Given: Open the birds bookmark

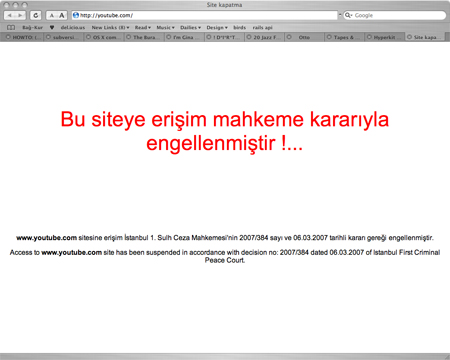Looking at the screenshot, I should 239,28.
